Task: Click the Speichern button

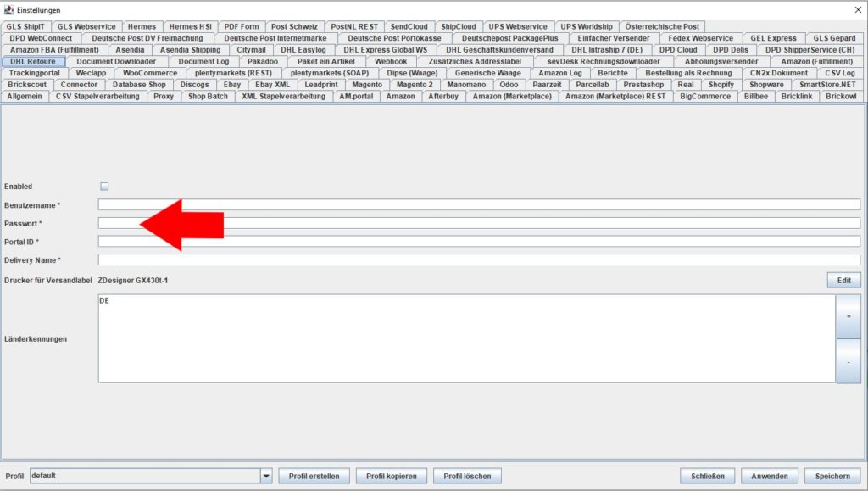Action: [x=832, y=476]
